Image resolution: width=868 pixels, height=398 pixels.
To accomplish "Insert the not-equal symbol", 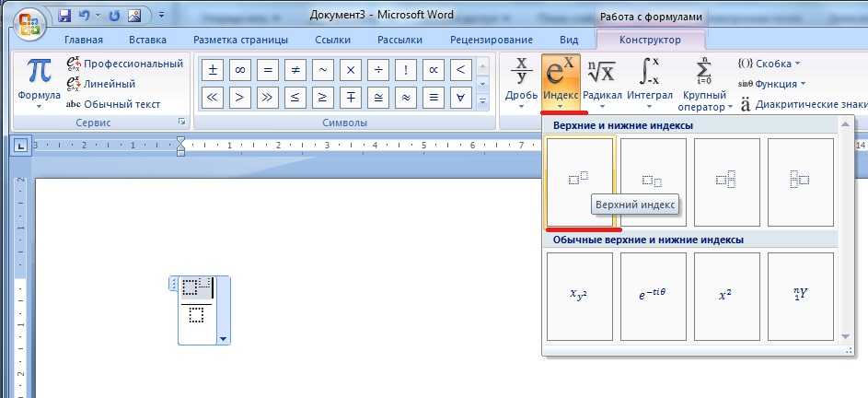I will (x=295, y=70).
